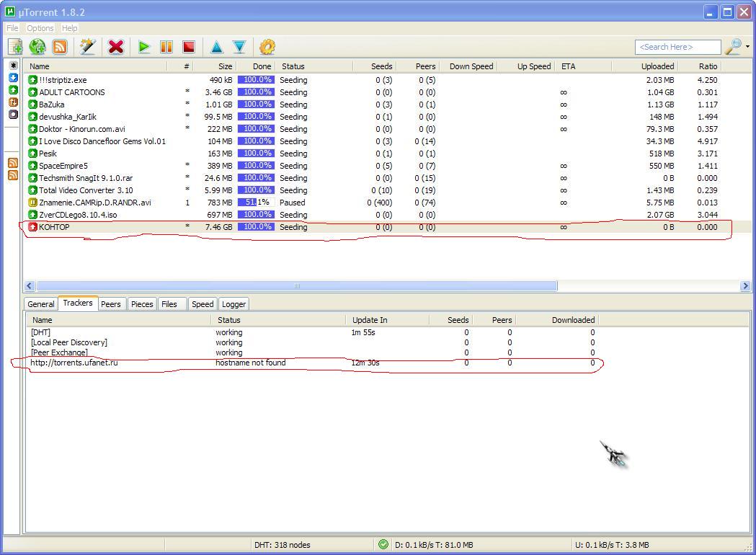Click the red Stop torrent icon
The height and width of the screenshot is (555, 756).
click(189, 47)
